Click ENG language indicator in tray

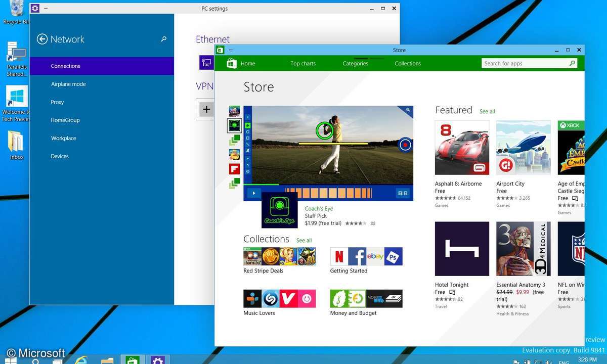tap(563, 362)
